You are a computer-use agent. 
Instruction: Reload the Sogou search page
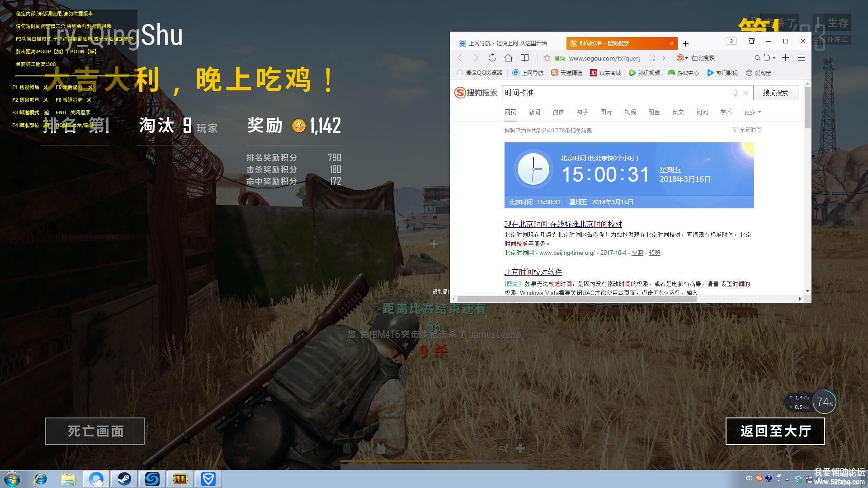(x=492, y=58)
